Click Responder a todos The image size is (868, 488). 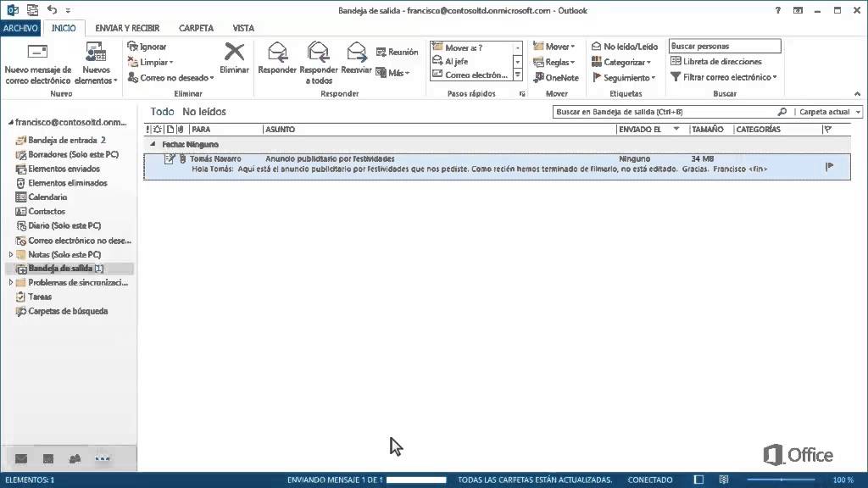pyautogui.click(x=319, y=64)
